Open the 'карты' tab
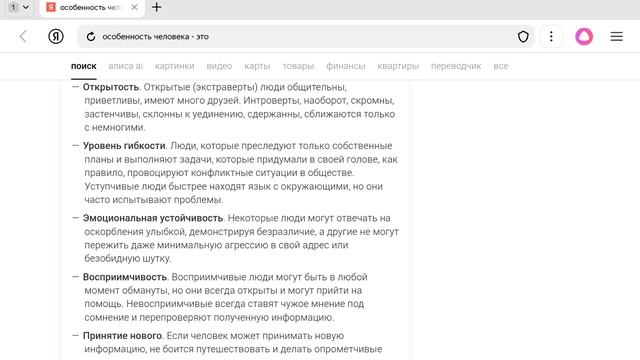Screen dimensions: 640x360 pyautogui.click(x=257, y=66)
